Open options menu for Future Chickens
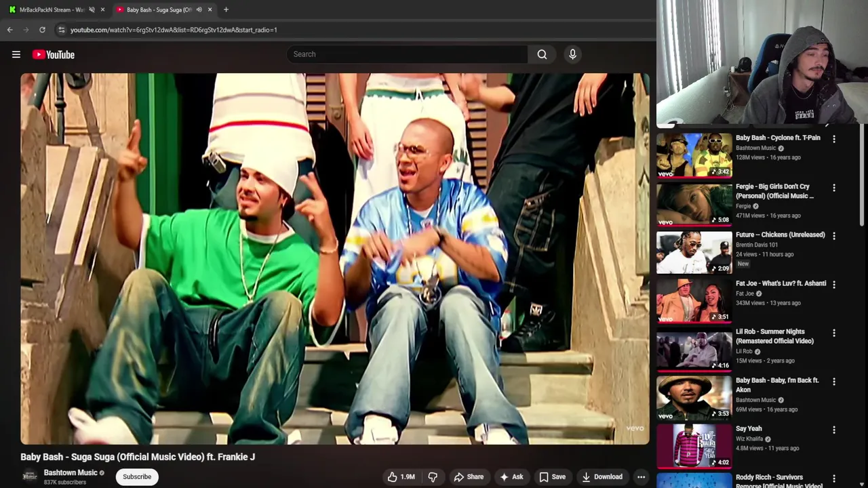Screen dimensions: 868x488 [834, 236]
